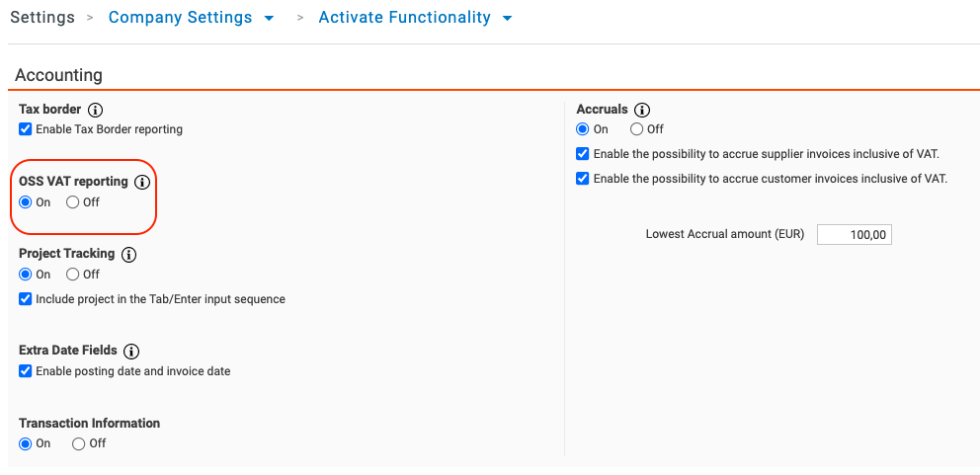Set Project Tracking to Off

click(x=73, y=275)
